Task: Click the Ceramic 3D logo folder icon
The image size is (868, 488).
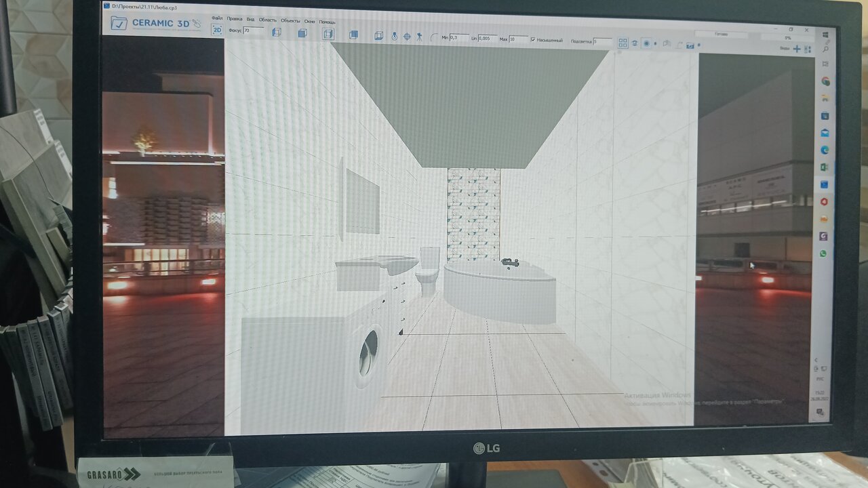Action: [x=119, y=23]
